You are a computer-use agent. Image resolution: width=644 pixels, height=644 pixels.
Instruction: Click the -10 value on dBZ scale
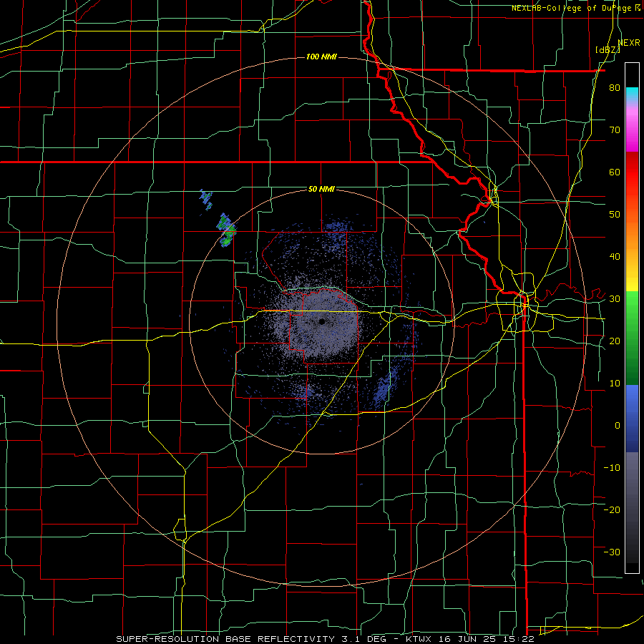[612, 468]
